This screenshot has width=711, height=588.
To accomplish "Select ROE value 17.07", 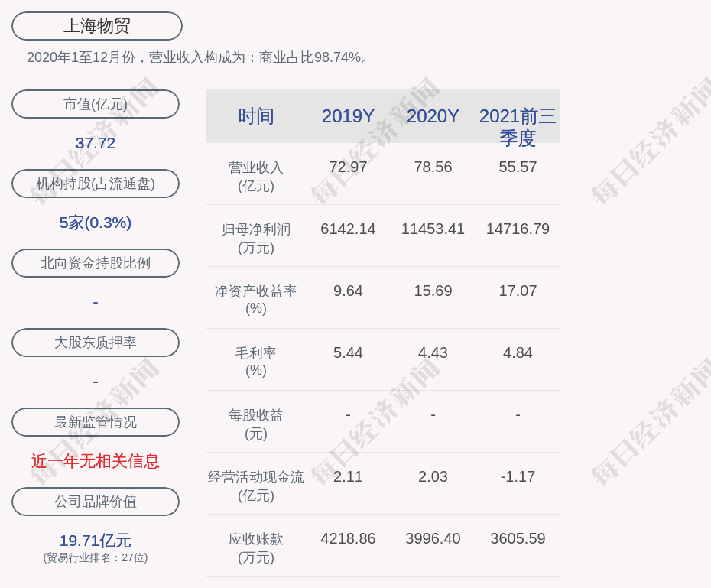I will [518, 291].
